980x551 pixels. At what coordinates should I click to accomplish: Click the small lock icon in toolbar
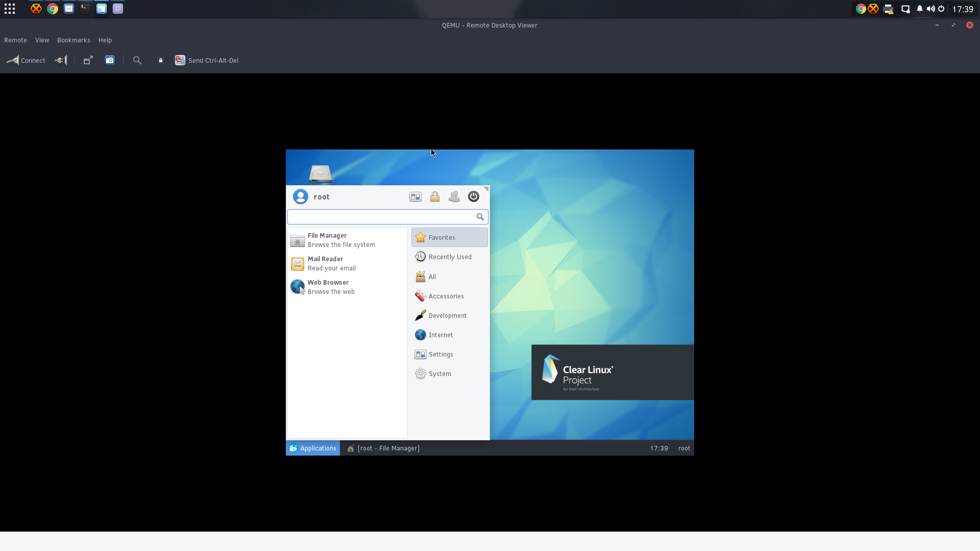(161, 60)
